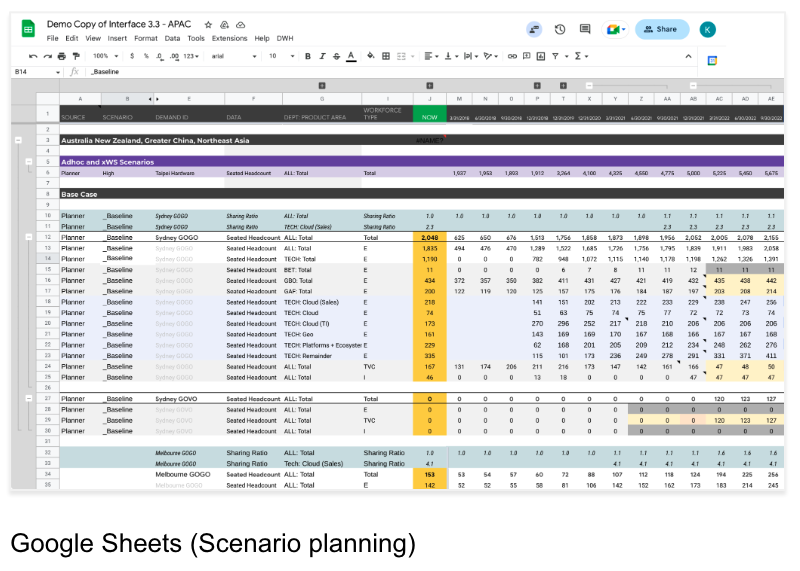This screenshot has width=800, height=571.
Task: Click the redo arrow in toolbar
Action: pyautogui.click(x=47, y=56)
